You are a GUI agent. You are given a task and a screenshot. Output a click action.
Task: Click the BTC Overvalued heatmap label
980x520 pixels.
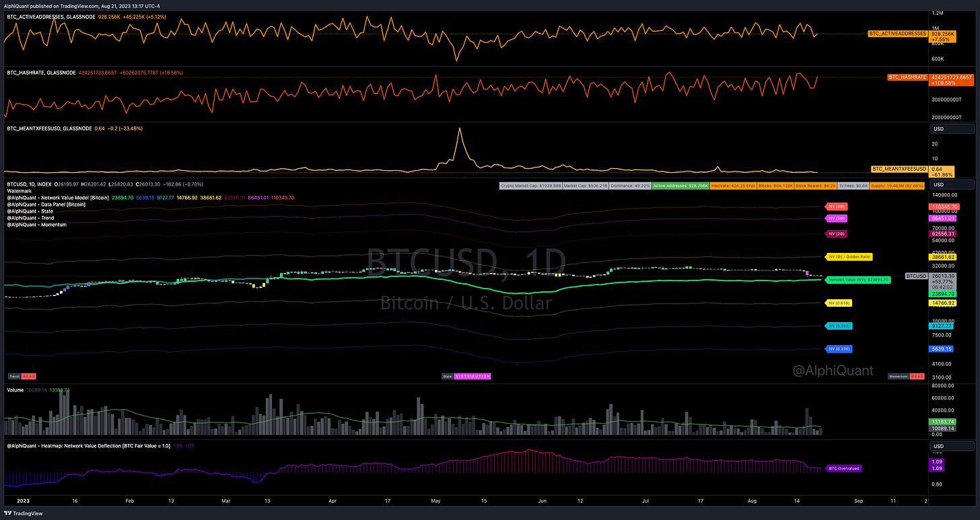843,468
